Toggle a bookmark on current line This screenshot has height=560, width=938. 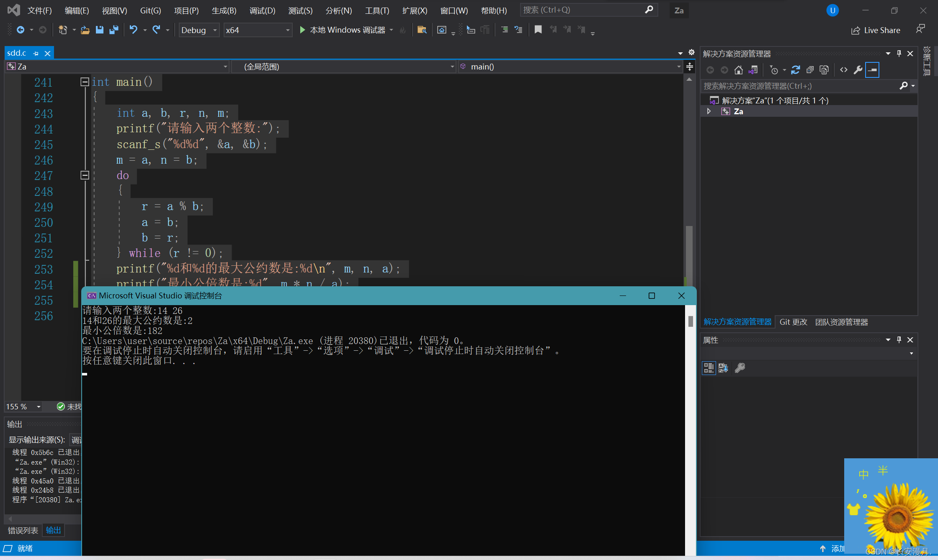coord(538,30)
